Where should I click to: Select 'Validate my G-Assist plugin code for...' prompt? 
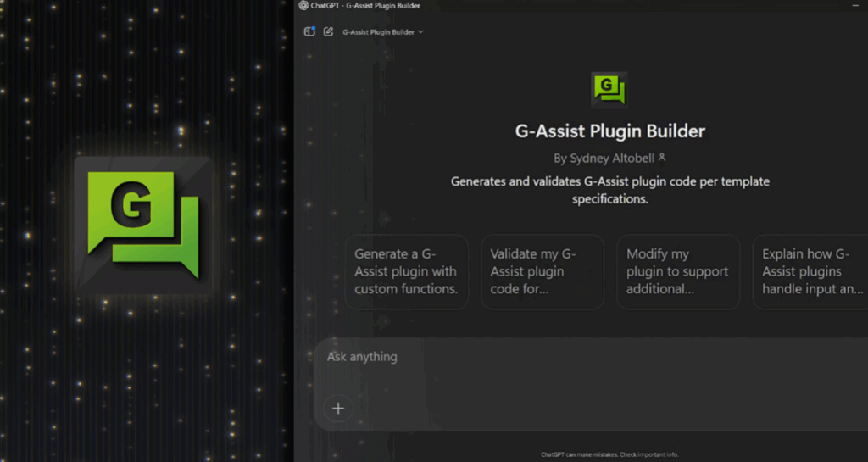542,271
